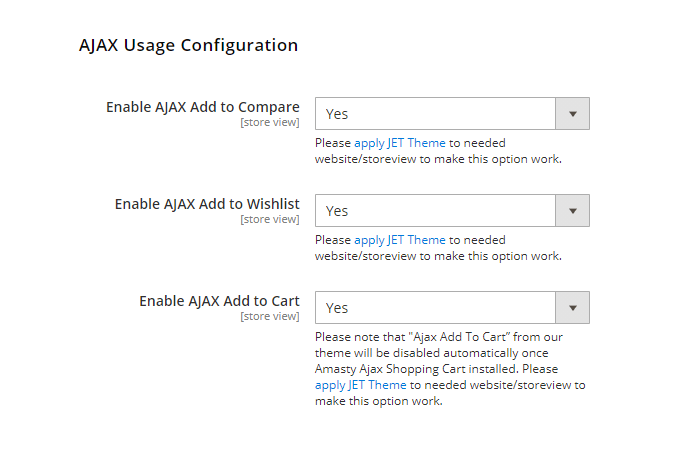The width and height of the screenshot is (685, 456).
Task: Click the Enable AJAX Add to Wishlist label
Action: pos(206,204)
